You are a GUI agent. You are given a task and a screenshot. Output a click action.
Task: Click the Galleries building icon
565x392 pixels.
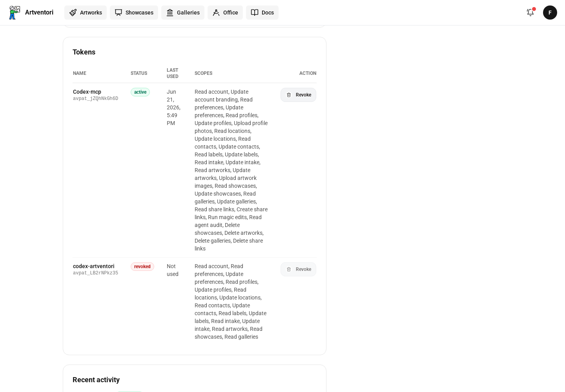pyautogui.click(x=170, y=13)
